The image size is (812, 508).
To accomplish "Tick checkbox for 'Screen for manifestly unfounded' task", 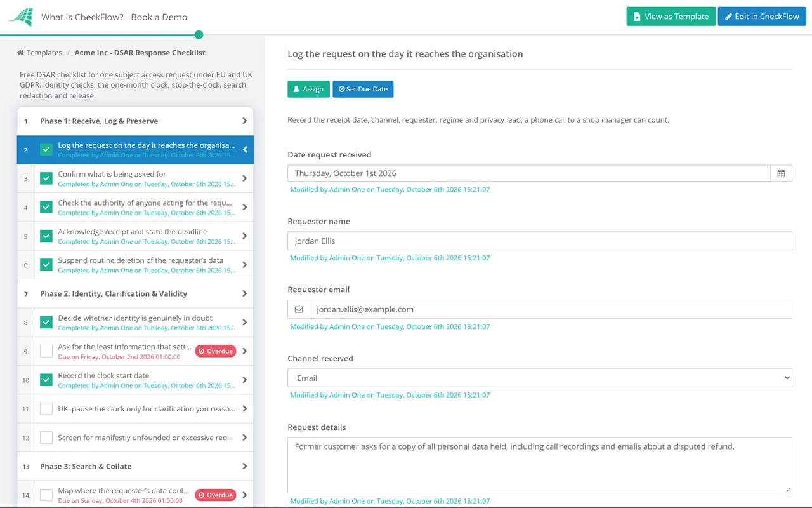I will [x=46, y=438].
